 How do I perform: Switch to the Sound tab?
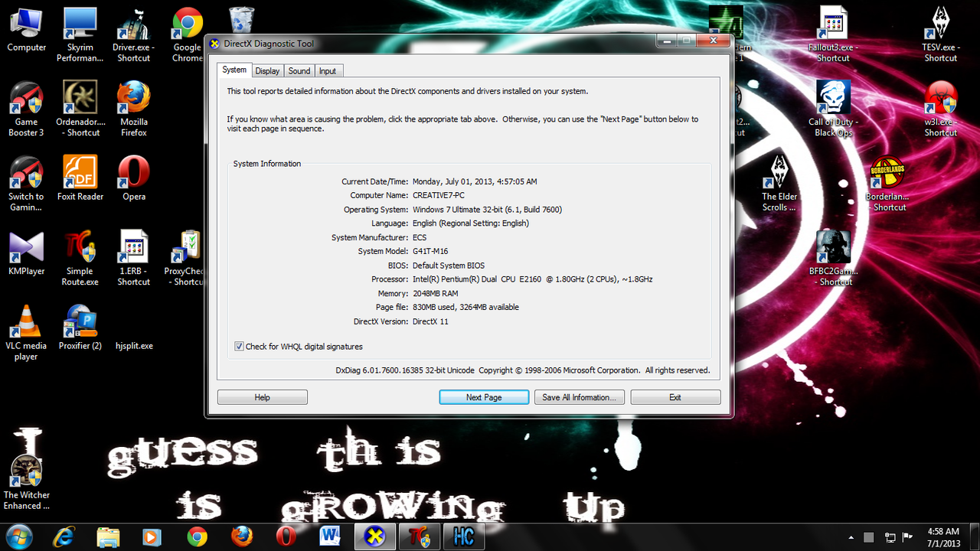(x=299, y=71)
